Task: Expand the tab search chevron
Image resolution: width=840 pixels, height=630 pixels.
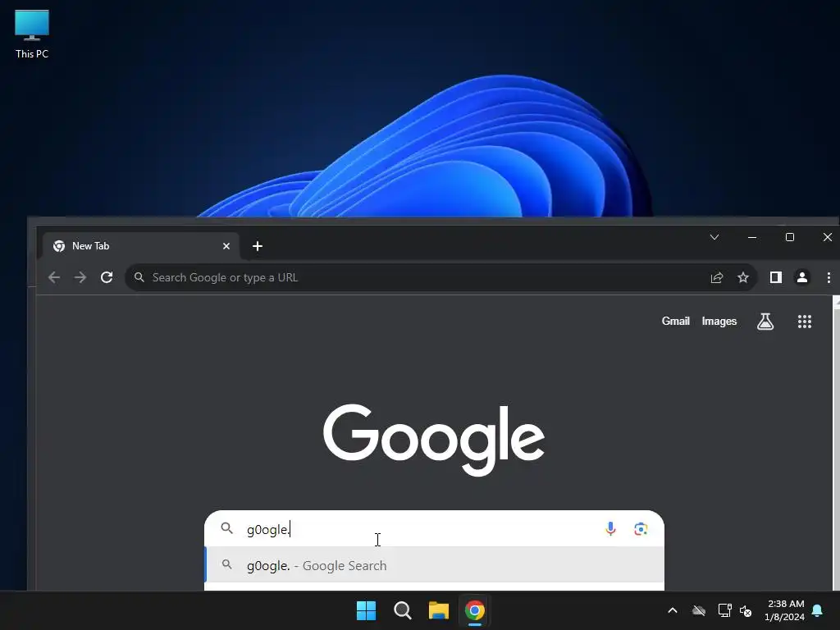Action: [x=714, y=237]
